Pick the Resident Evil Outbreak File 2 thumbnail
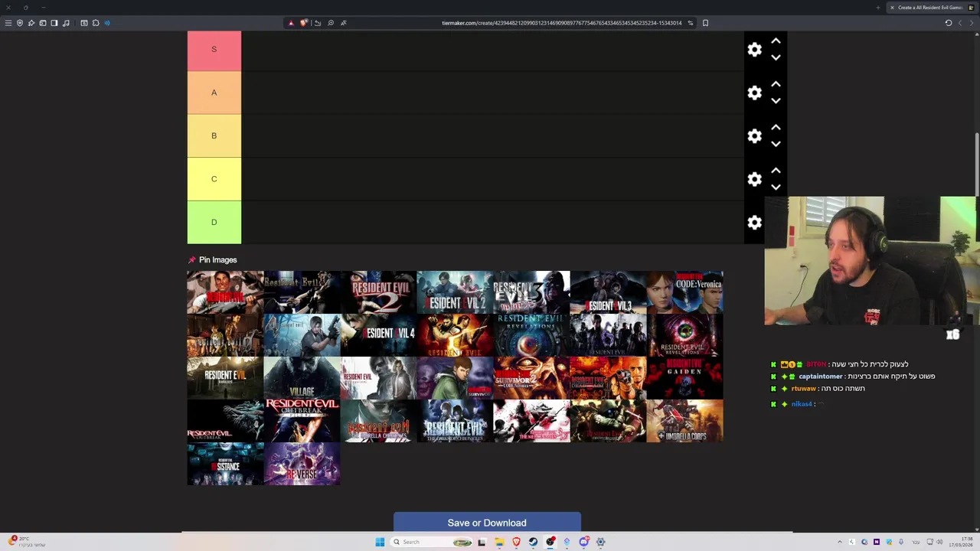 pos(302,421)
